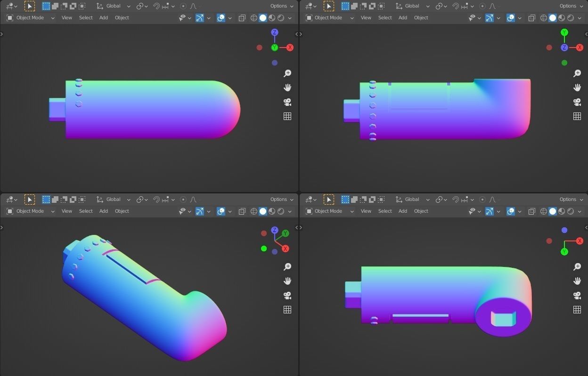The image size is (588, 376).
Task: Click blue Z axis ball in front-view gizmo
Action: pos(275,32)
